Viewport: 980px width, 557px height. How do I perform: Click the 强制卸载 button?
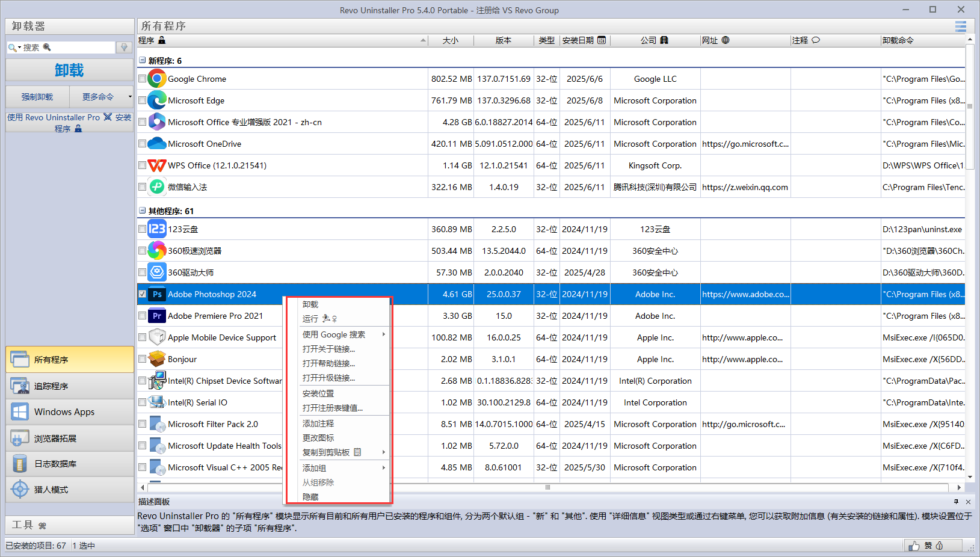coord(37,97)
